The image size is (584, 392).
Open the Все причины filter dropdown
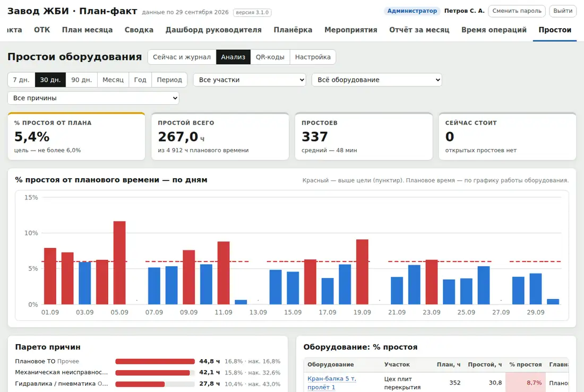click(x=93, y=98)
